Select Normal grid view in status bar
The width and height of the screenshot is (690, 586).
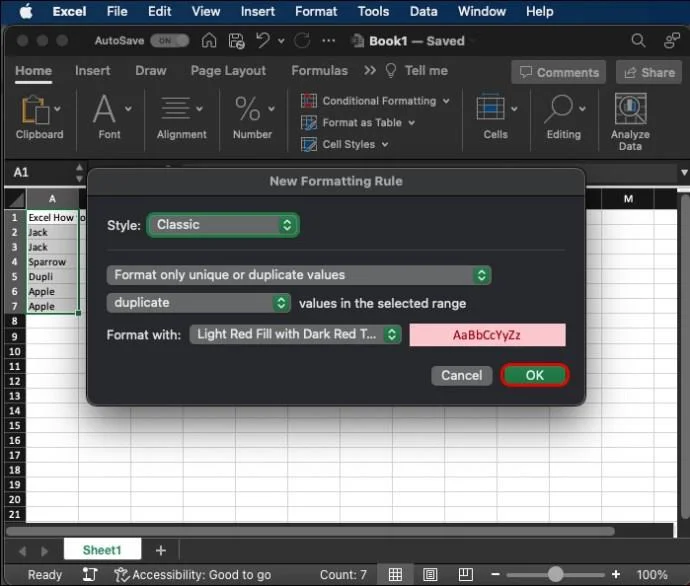click(396, 575)
